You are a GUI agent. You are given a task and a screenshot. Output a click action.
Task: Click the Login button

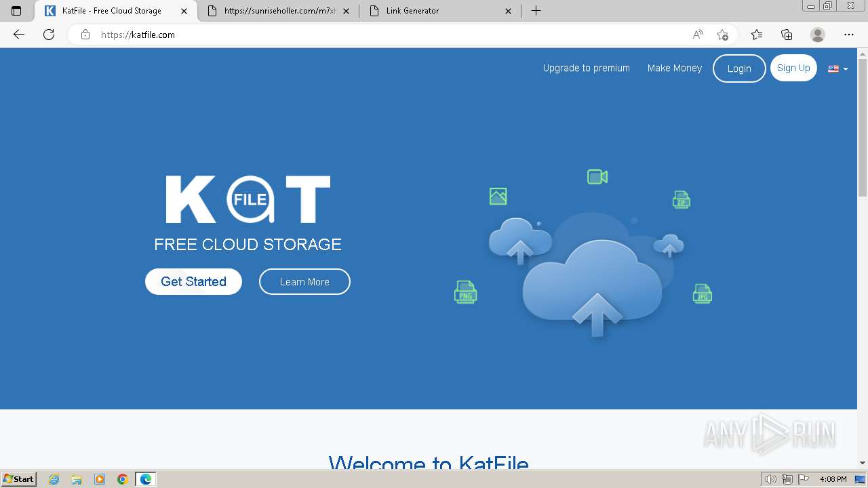point(739,68)
